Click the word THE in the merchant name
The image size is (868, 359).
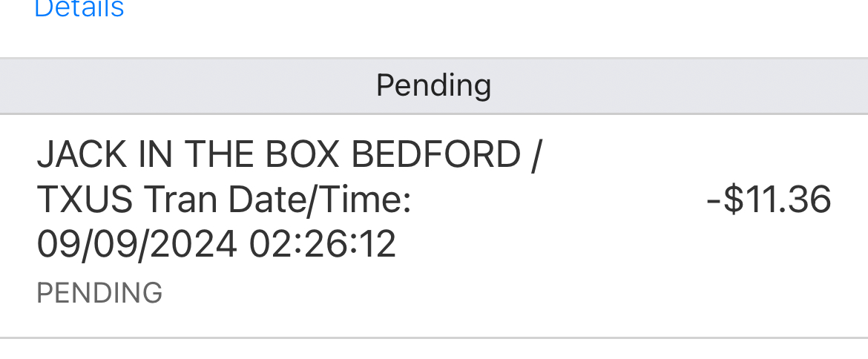[217, 155]
